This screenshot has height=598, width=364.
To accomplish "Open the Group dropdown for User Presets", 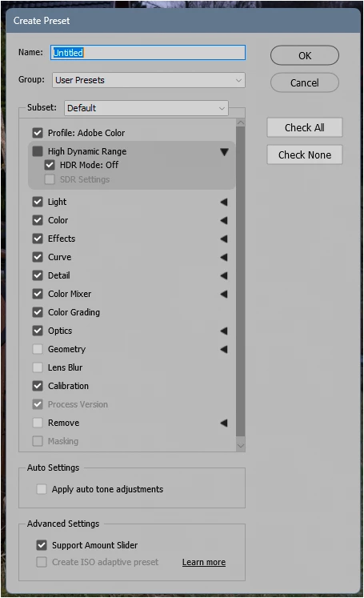I will [x=149, y=80].
